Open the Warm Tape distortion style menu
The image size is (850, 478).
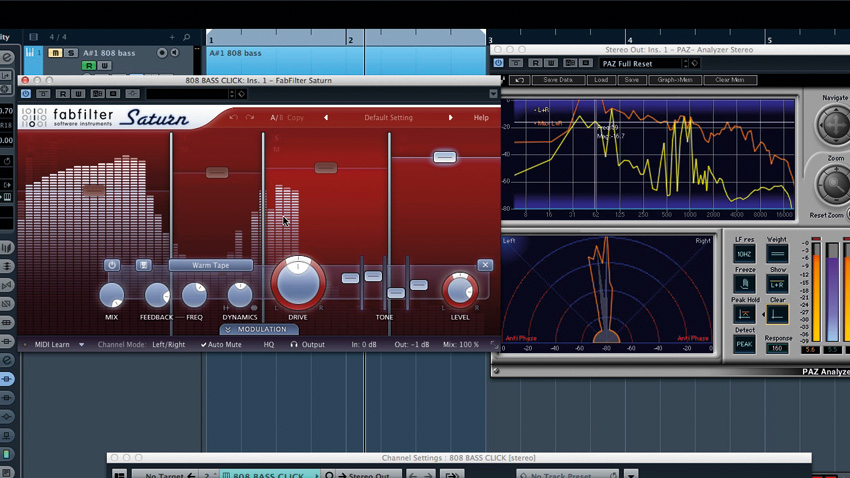pyautogui.click(x=210, y=265)
